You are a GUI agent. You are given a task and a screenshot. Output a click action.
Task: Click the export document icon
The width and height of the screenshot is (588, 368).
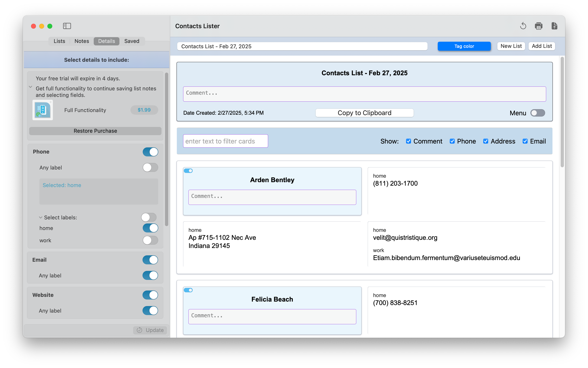click(x=554, y=26)
